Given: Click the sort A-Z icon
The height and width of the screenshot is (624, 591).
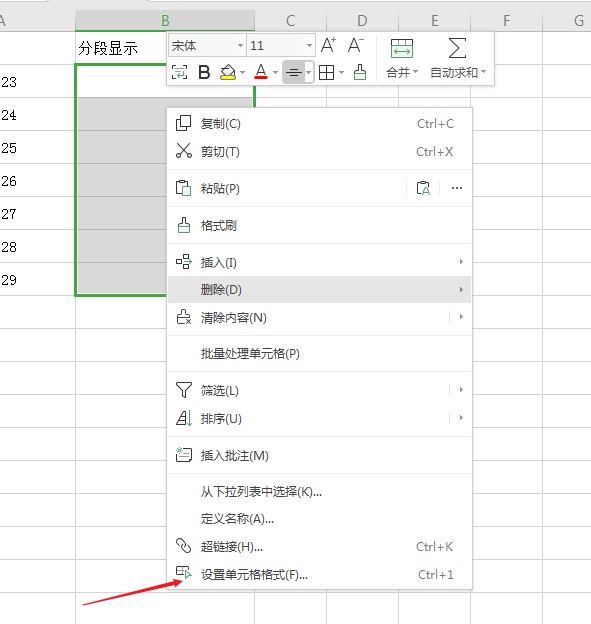Looking at the screenshot, I should pyautogui.click(x=183, y=418).
